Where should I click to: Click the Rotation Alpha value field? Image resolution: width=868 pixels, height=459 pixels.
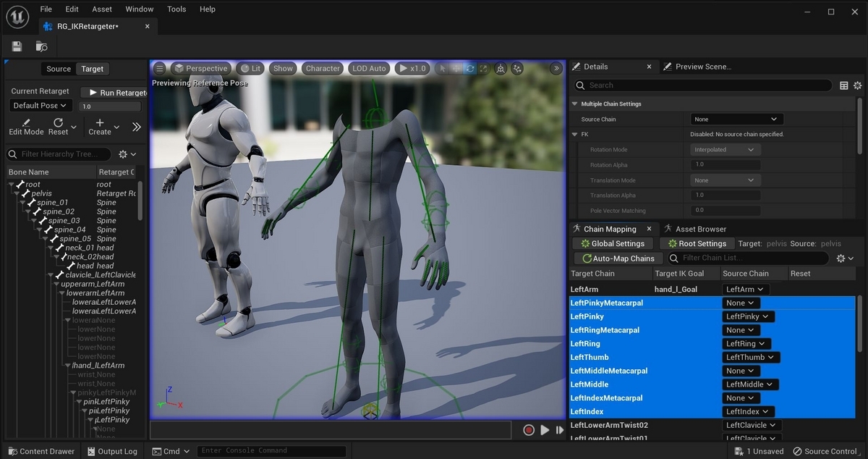[x=725, y=165]
